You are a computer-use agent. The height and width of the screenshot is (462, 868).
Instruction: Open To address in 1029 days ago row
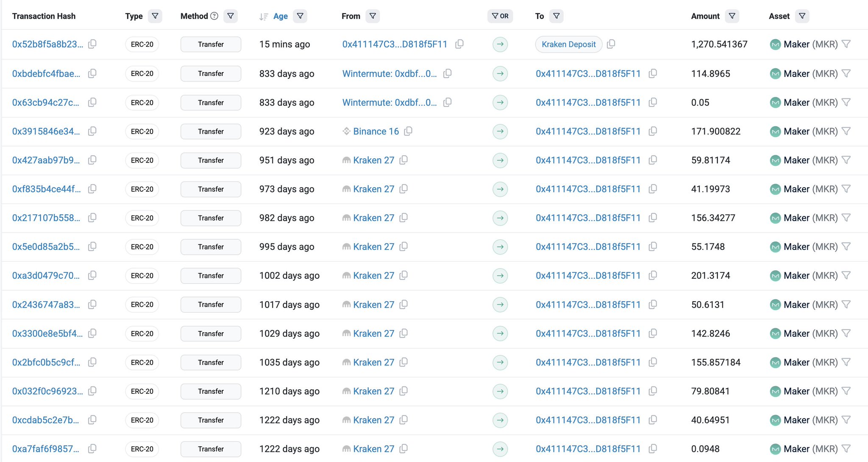point(588,333)
